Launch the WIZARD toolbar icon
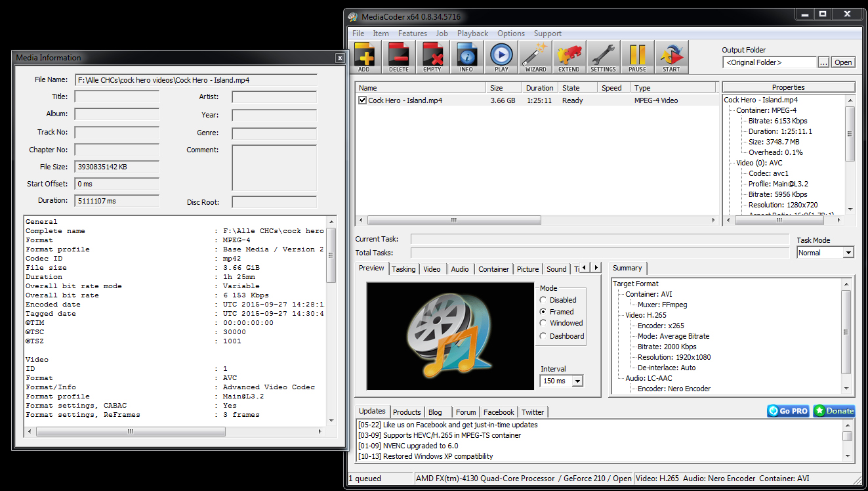 (x=535, y=57)
